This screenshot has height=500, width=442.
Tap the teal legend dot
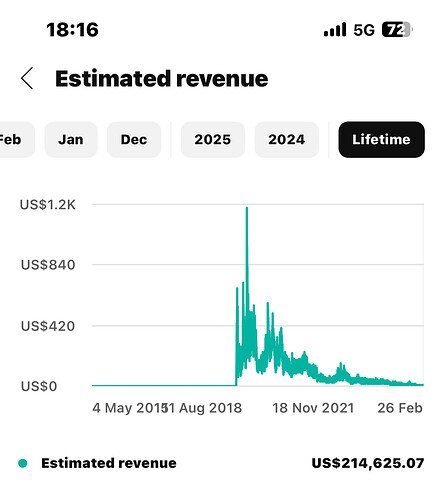[x=23, y=463]
